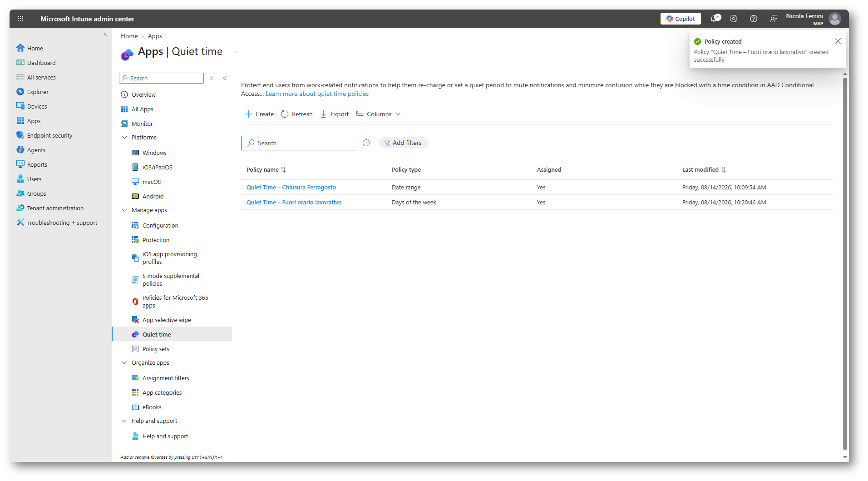
Task: Collapse the Help and support section
Action: pos(124,421)
